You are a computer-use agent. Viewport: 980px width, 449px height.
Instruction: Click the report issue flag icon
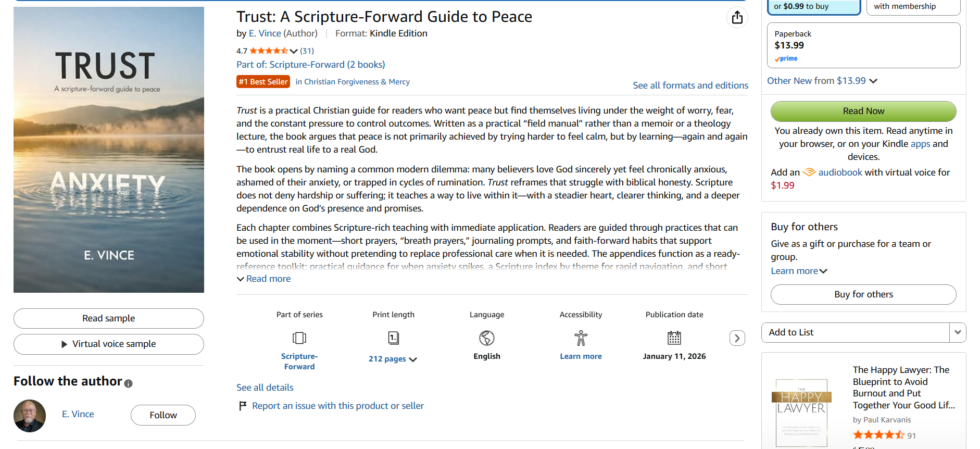[x=243, y=406]
